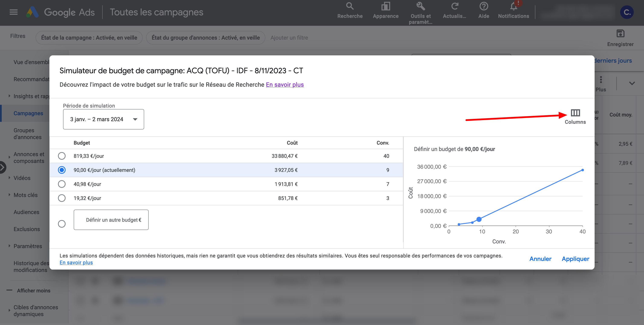Select the 40,98 €/jour budget option
Image resolution: width=644 pixels, height=325 pixels.
[62, 184]
